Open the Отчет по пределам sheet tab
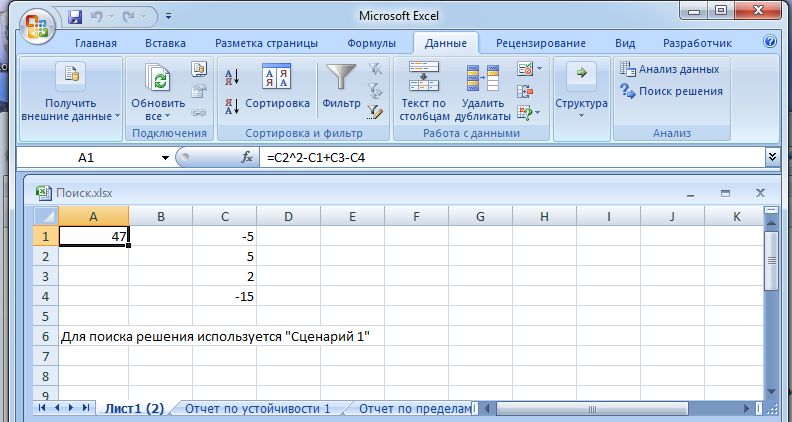The height and width of the screenshot is (422, 792). [414, 408]
